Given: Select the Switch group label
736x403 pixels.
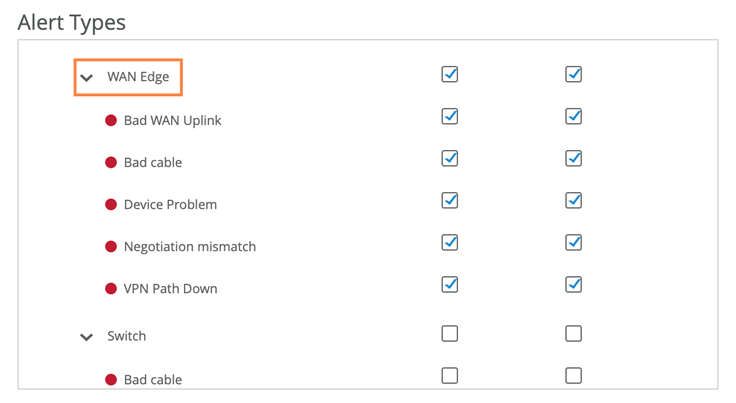Looking at the screenshot, I should point(127,337).
